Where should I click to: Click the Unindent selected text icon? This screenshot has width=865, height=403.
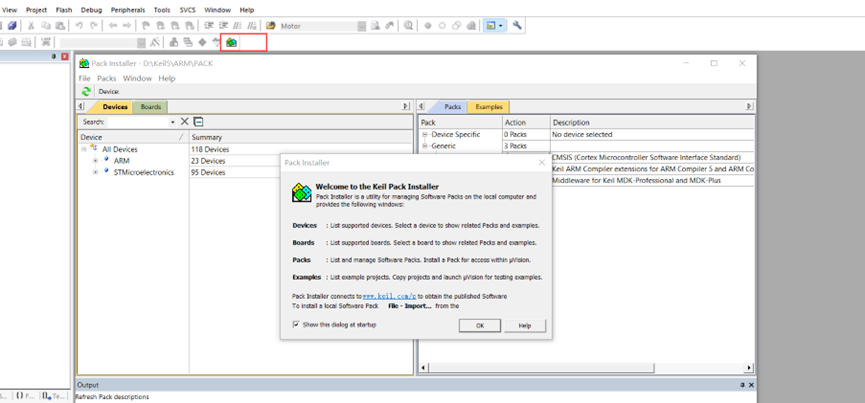point(223,25)
